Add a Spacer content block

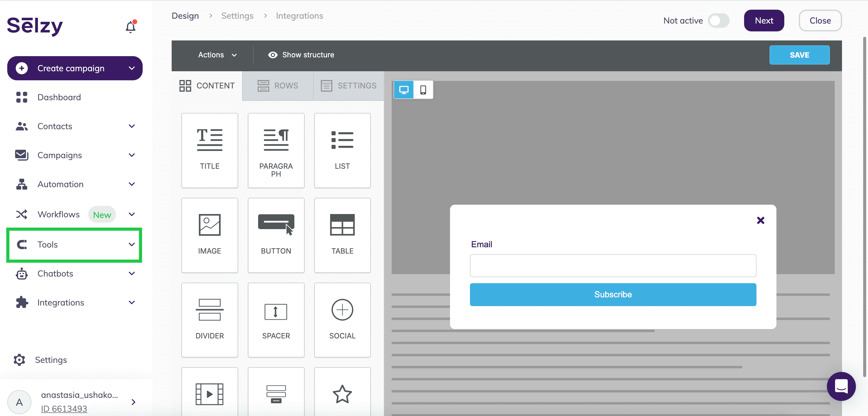click(x=276, y=320)
